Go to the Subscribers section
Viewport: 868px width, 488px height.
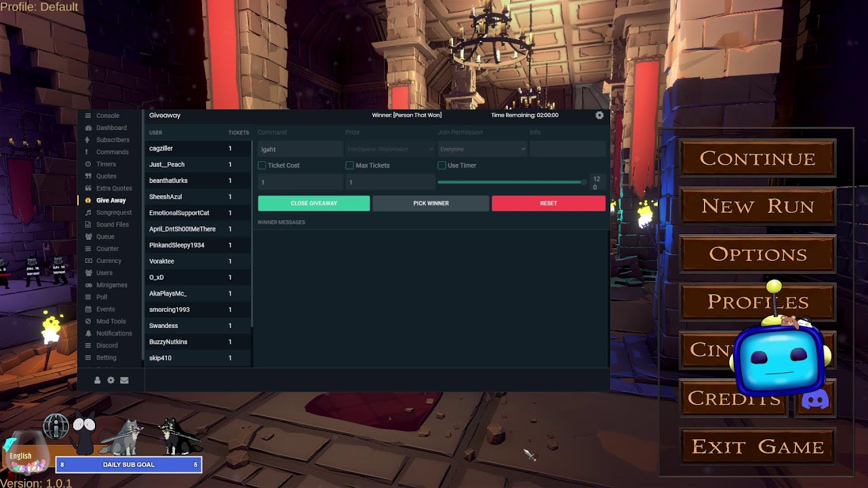113,140
